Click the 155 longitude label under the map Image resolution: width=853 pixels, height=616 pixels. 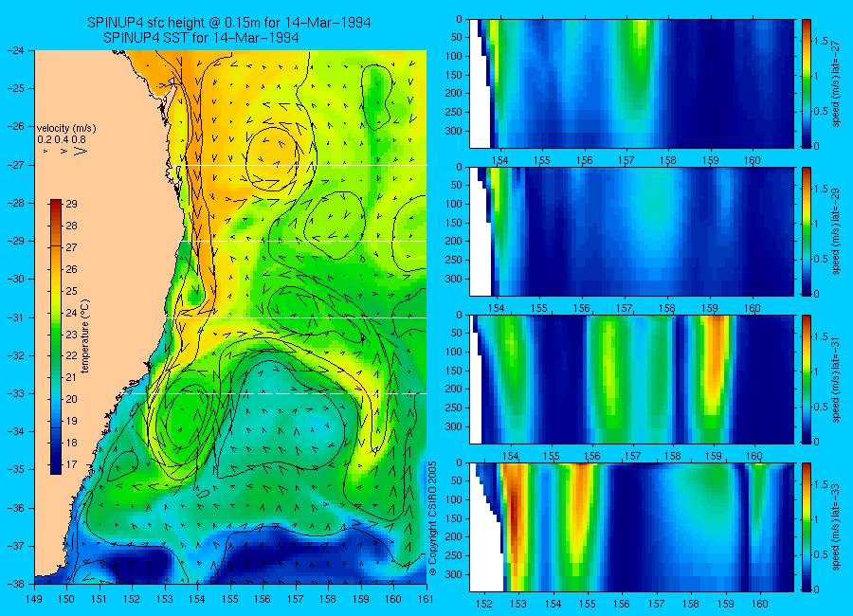tap(230, 599)
